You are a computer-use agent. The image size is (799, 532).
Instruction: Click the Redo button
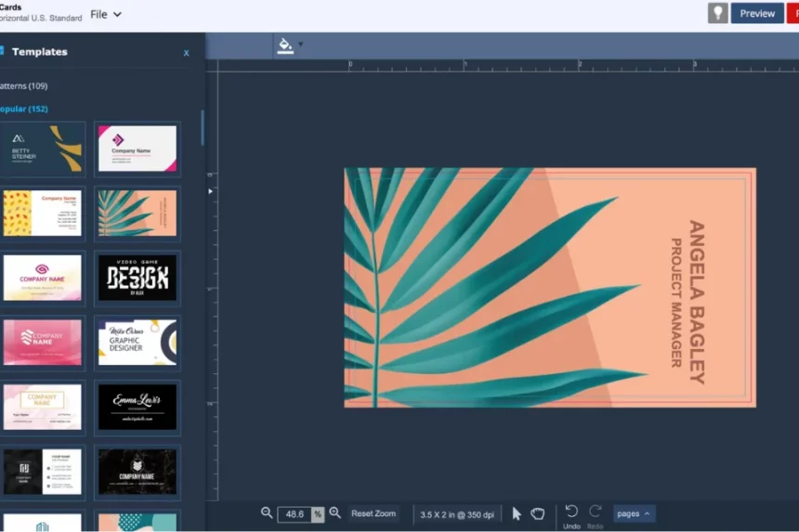coord(595,517)
